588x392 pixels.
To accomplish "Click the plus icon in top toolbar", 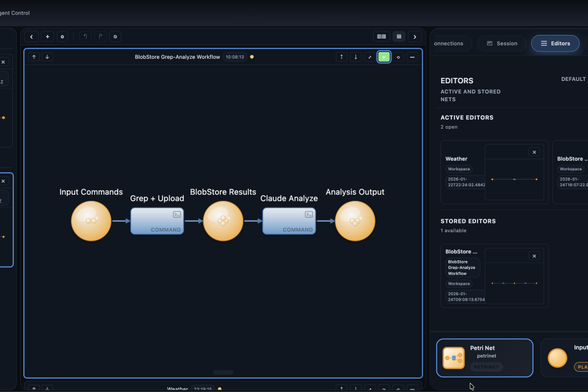I will (47, 37).
